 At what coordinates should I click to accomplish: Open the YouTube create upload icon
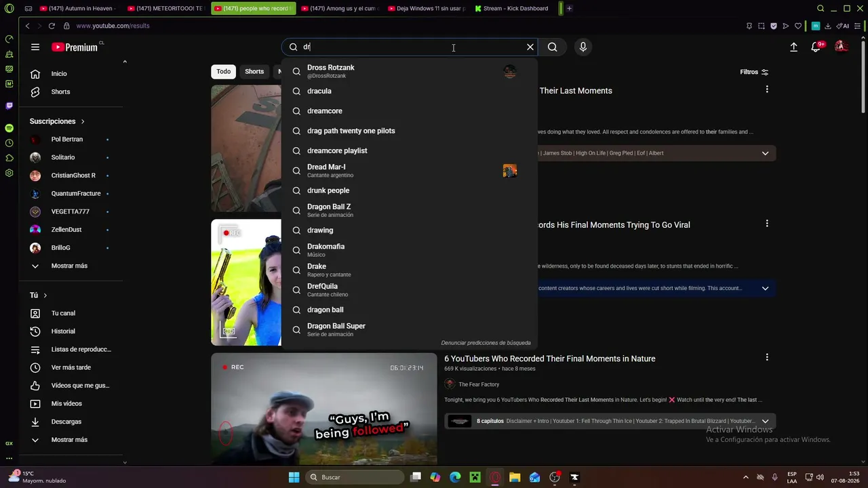(794, 47)
